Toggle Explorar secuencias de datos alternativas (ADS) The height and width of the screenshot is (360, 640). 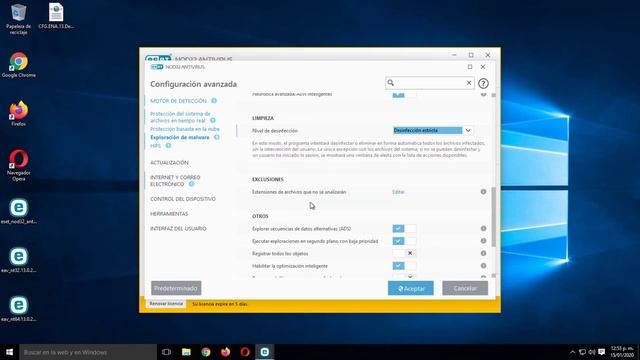(x=404, y=229)
